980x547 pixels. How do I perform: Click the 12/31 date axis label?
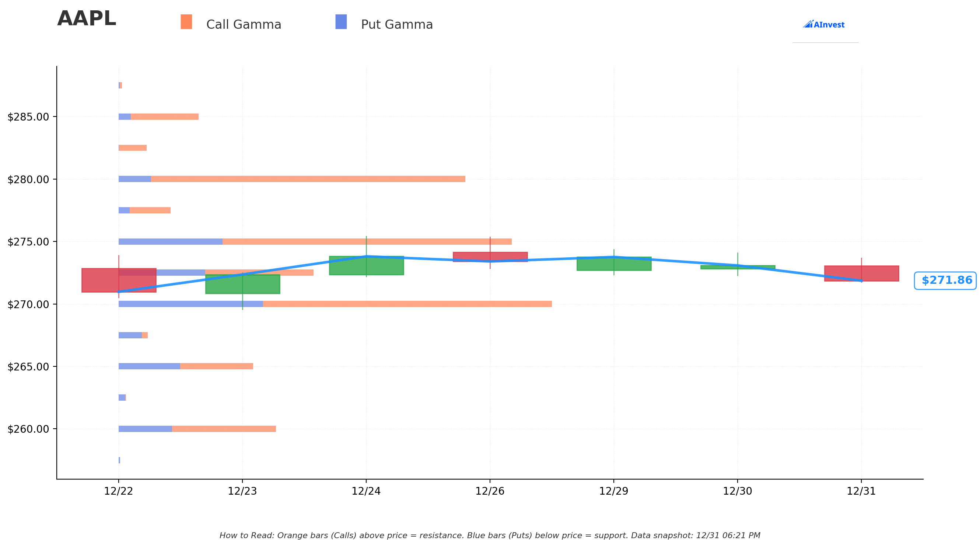[861, 491]
